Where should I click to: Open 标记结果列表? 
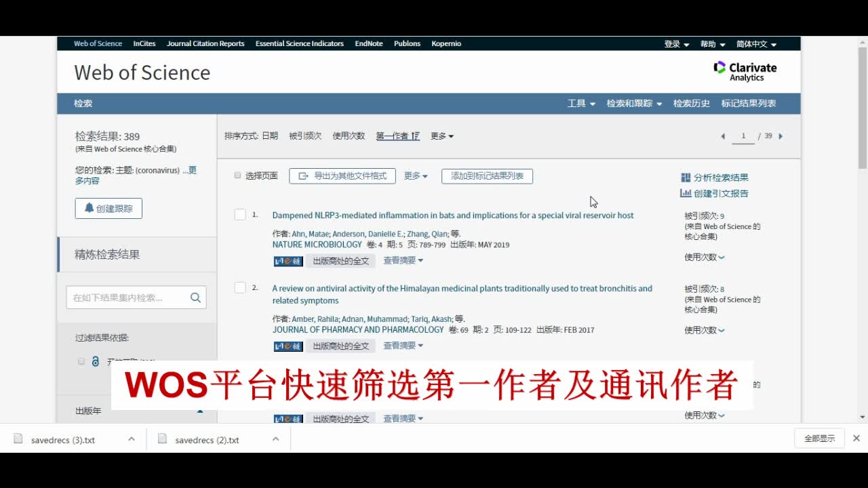point(749,104)
